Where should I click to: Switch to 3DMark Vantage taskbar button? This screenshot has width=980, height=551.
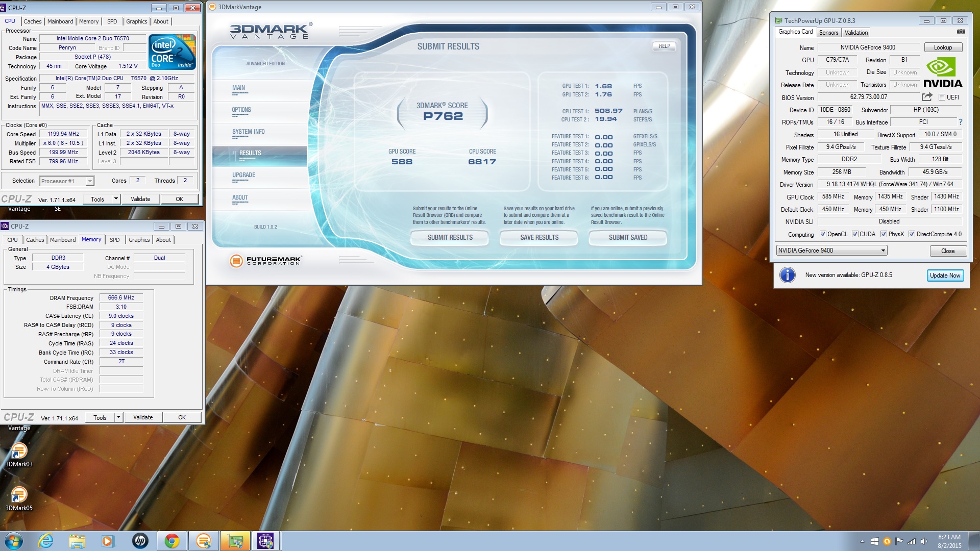click(x=204, y=541)
